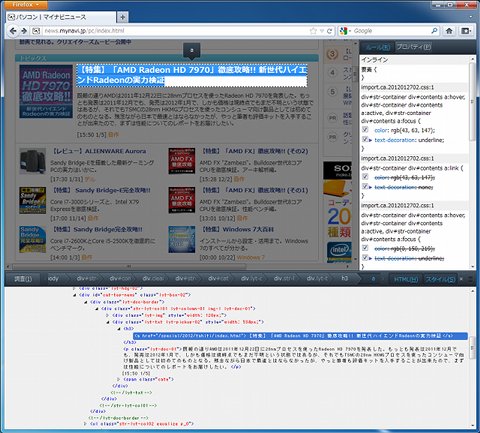Toggle the HTML(H) panel button
Screen dimensions: 480x433
(x=406, y=279)
